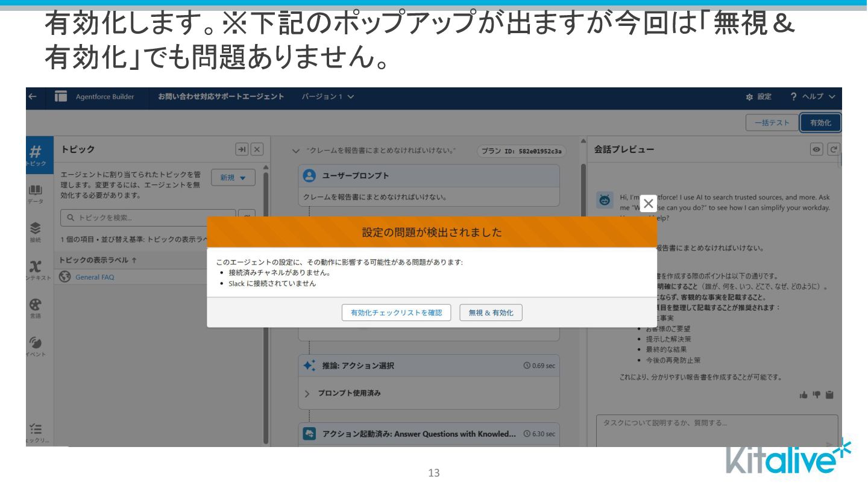This screenshot has height=488, width=868.
Task: Collapse the クレームを報告書に plan chevron
Action: coord(295,151)
